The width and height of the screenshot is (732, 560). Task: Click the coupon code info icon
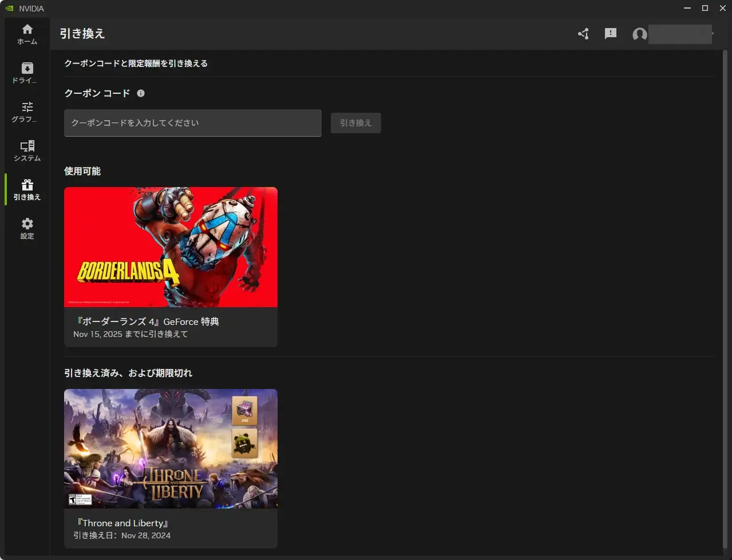tap(141, 93)
